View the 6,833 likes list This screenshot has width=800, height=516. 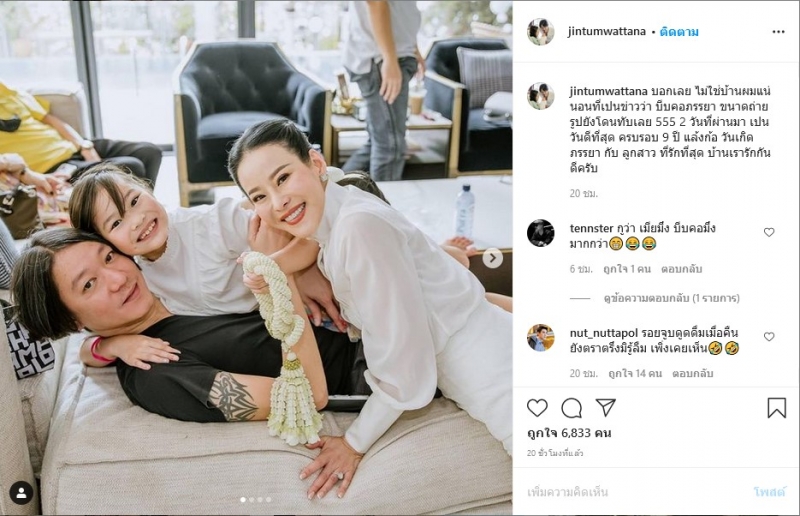(569, 433)
